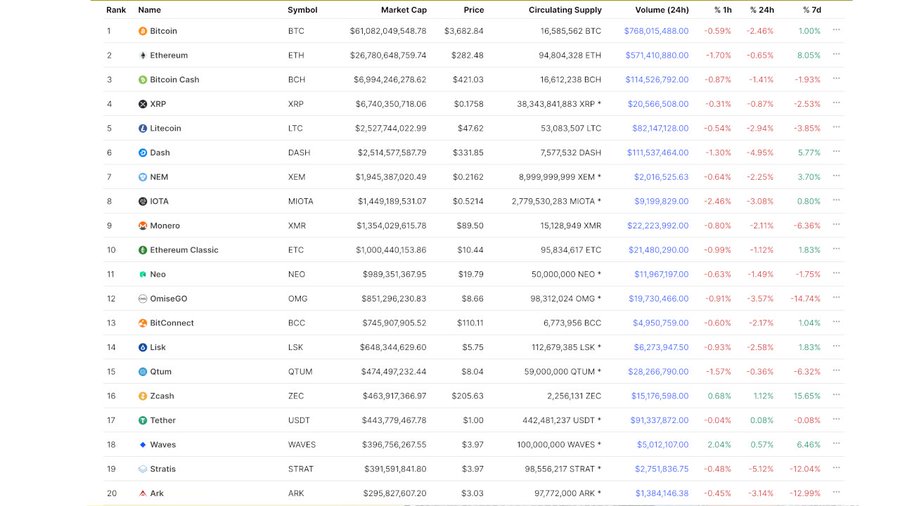Click Zcash 7d change 15.65%
The image size is (900, 506).
[807, 396]
